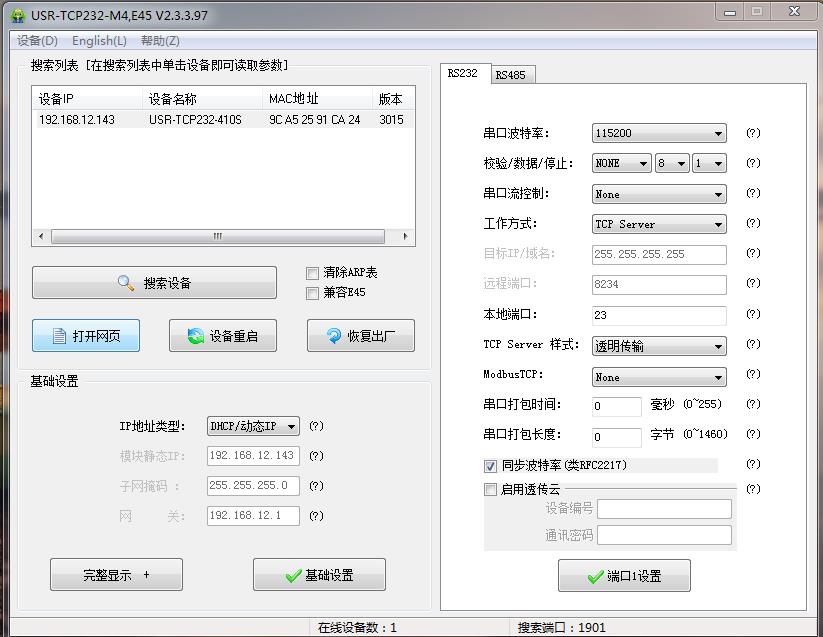Enable the 清除ARP表 checkbox
Screen dimensions: 823x637
[x=312, y=273]
